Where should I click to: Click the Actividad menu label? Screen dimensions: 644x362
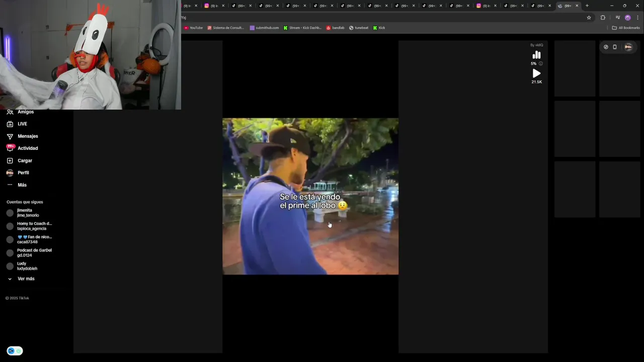28,148
